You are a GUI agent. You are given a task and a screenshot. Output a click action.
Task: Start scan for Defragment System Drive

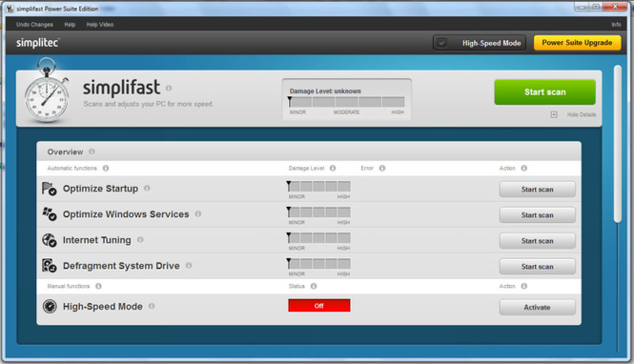(x=537, y=266)
